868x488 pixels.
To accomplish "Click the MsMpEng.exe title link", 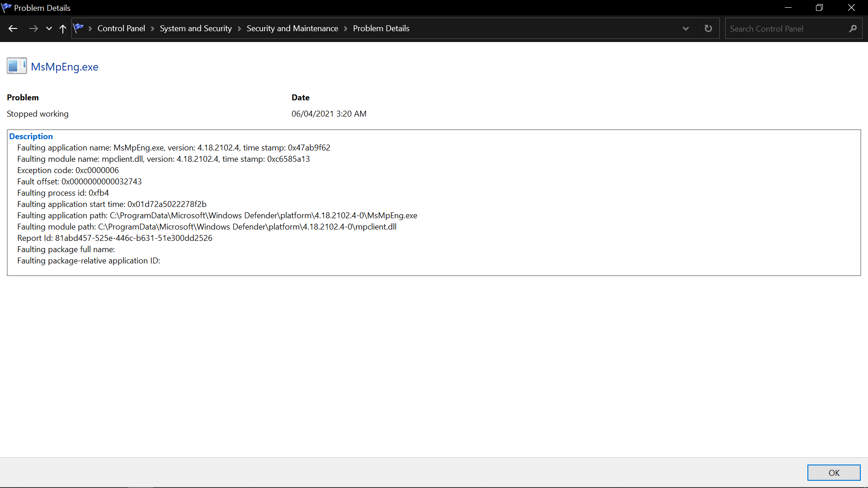I will click(x=65, y=67).
